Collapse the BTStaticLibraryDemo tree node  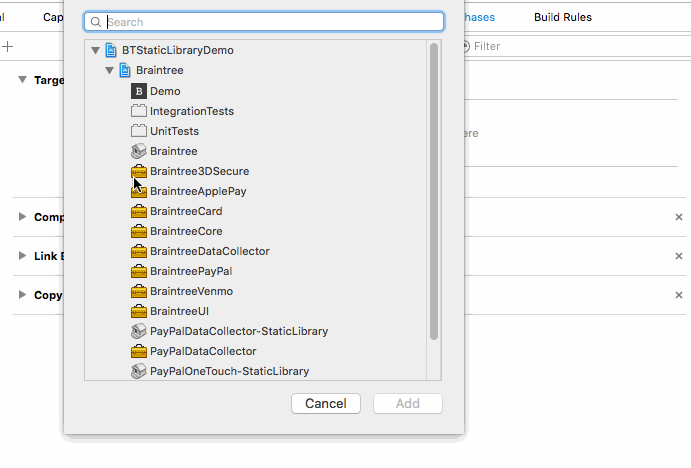click(x=95, y=50)
